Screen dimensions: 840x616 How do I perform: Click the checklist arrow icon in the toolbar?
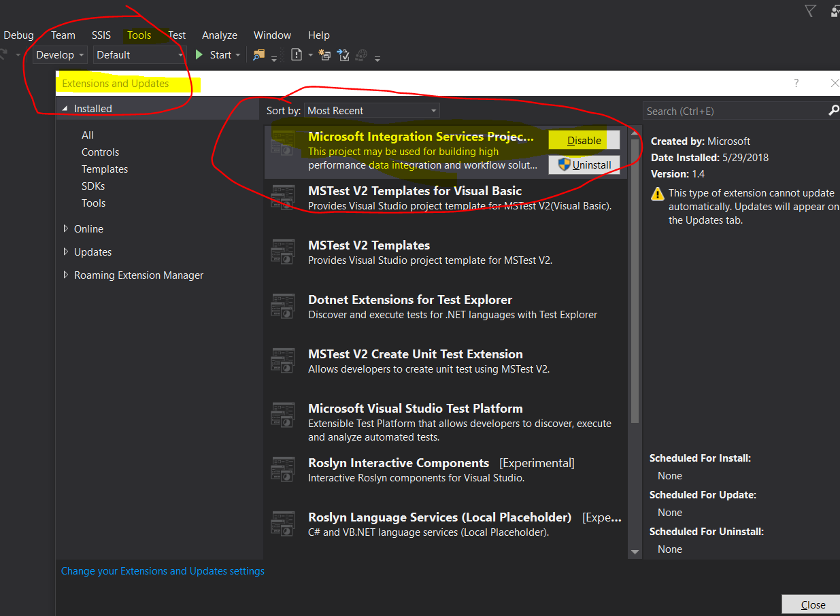[x=343, y=55]
